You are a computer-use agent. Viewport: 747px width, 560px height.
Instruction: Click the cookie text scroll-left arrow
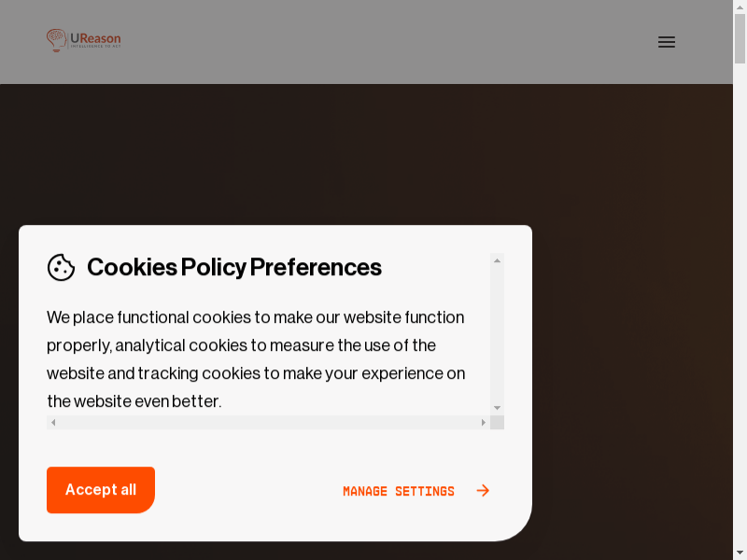pyautogui.click(x=53, y=423)
